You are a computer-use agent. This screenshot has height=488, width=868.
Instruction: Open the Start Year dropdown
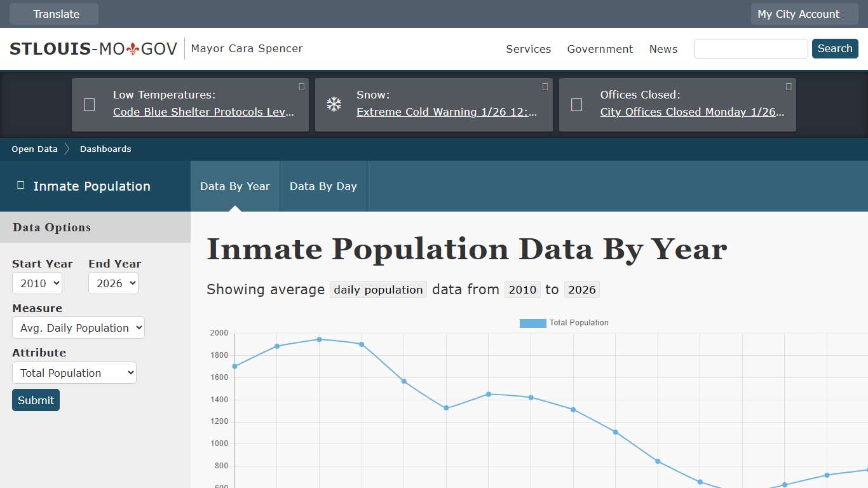tap(37, 283)
